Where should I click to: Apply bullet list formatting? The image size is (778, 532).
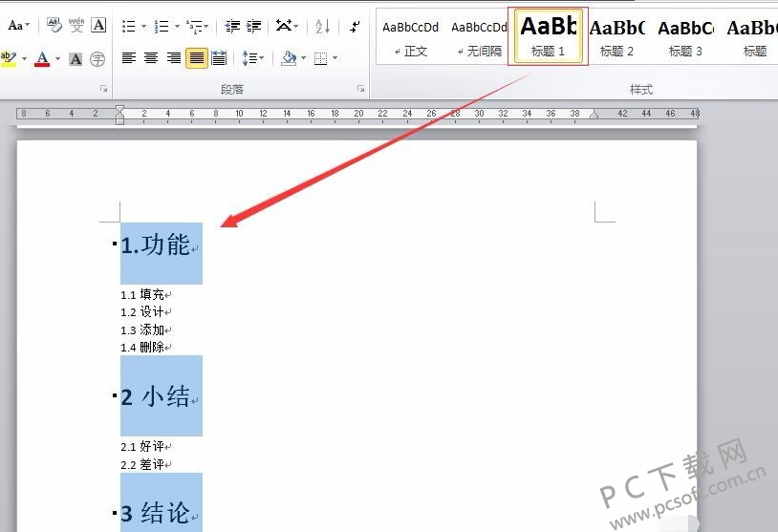tap(128, 26)
